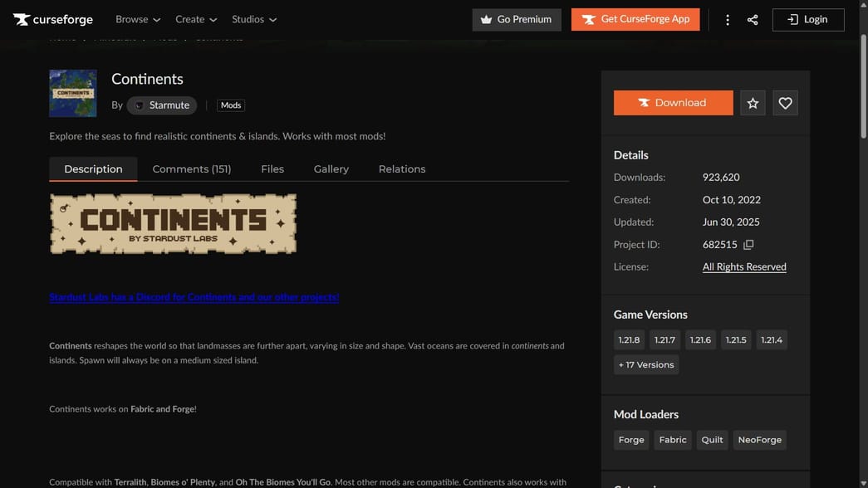Open the Create dropdown
868x488 pixels.
click(196, 19)
